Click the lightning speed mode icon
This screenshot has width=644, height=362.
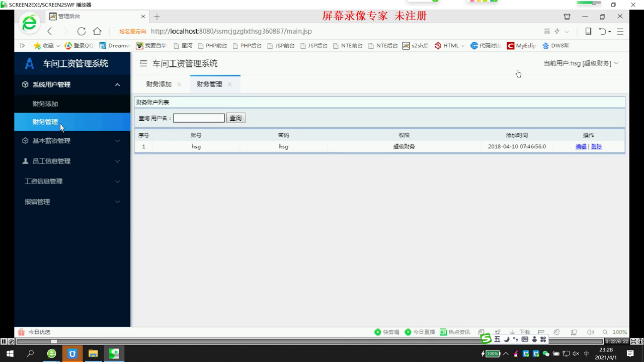557,31
